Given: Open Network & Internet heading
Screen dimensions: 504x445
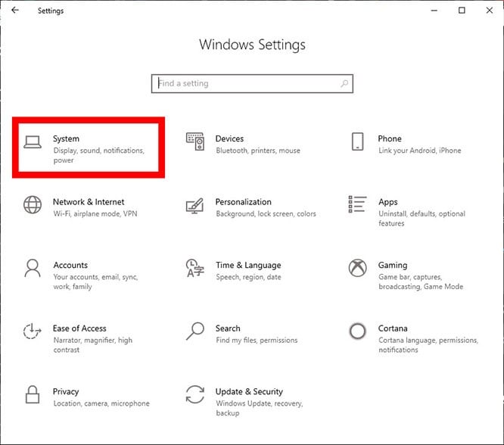Looking at the screenshot, I should pyautogui.click(x=89, y=202).
